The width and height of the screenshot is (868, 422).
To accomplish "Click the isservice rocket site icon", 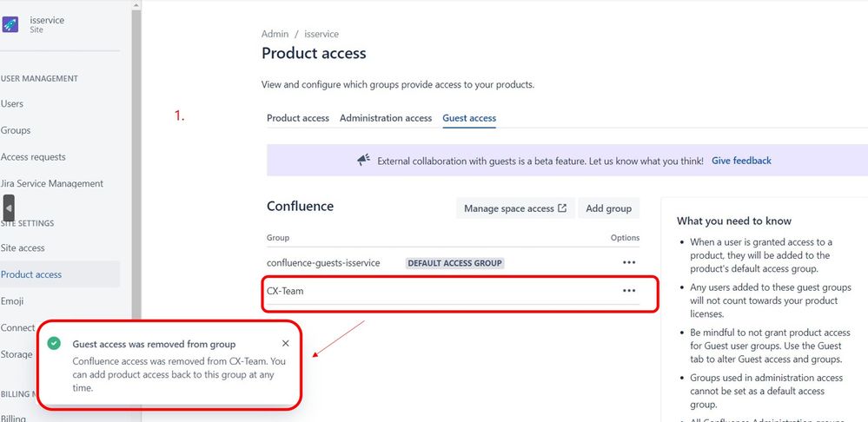I will click(10, 24).
